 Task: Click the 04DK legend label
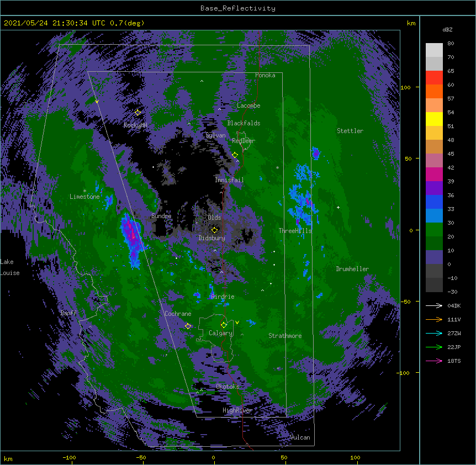[x=454, y=305]
